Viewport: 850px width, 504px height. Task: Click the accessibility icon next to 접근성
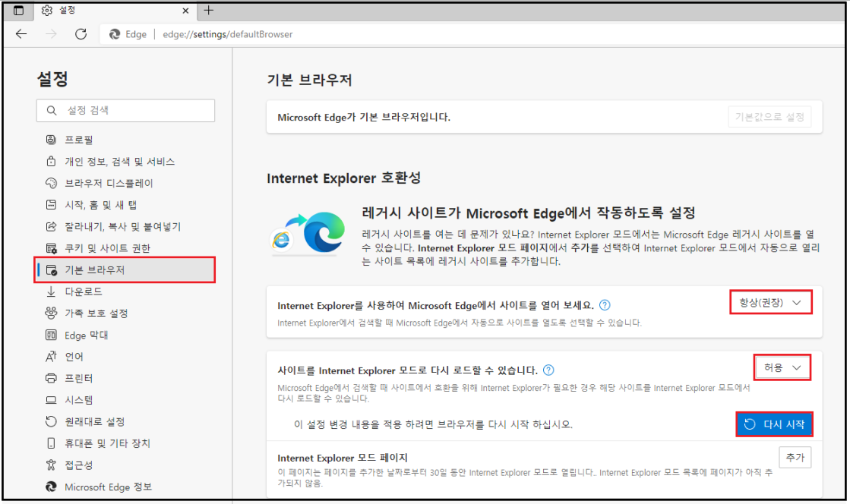(x=51, y=465)
